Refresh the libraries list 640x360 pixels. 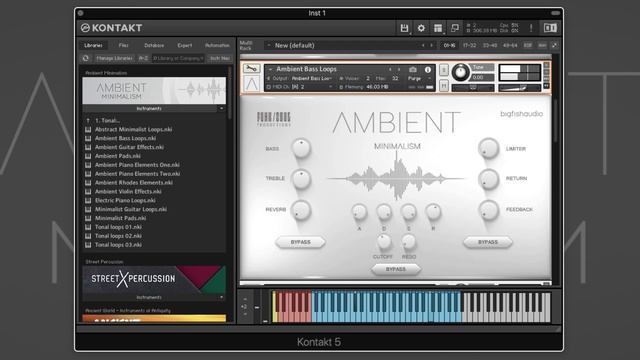point(86,58)
